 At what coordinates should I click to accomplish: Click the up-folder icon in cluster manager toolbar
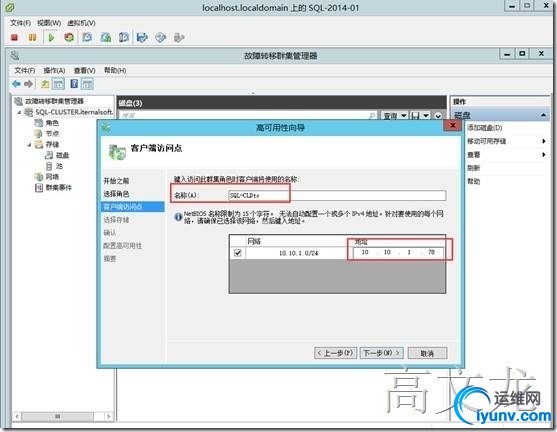click(x=45, y=84)
